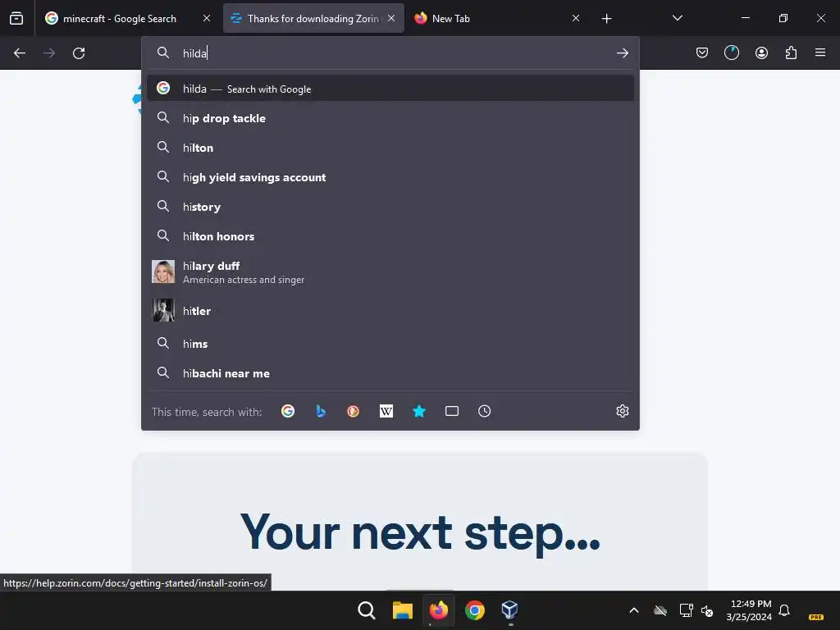The width and height of the screenshot is (840, 630).
Task: Choose suggestion hims
Action: click(390, 344)
